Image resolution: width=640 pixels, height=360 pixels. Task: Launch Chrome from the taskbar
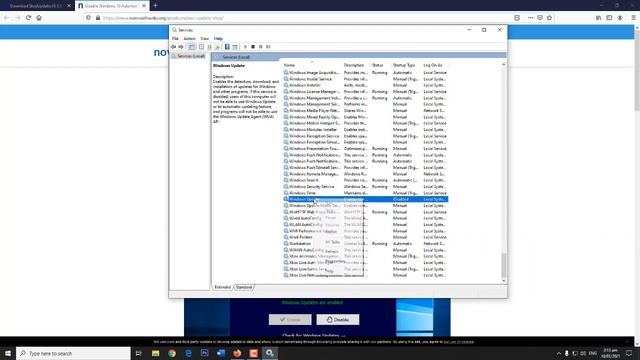tap(172, 353)
